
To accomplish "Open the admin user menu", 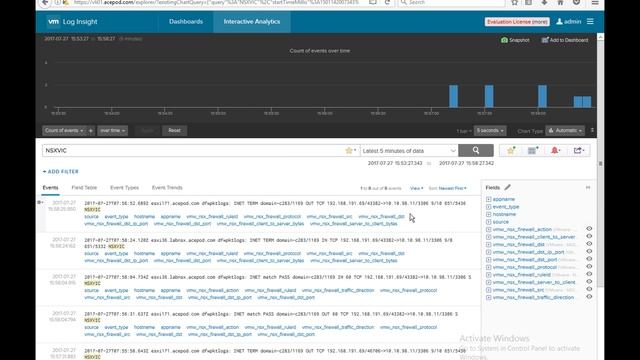I will pyautogui.click(x=569, y=22).
